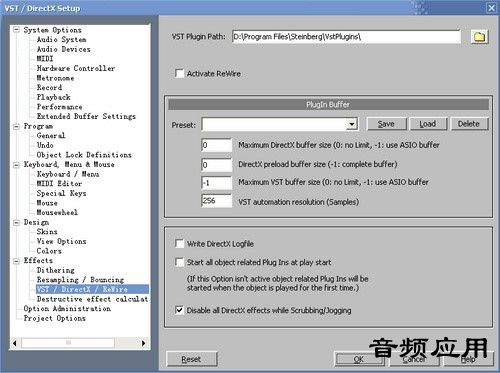Screen dimensions: 500x373
Task: Click the VST Plugin Path field
Action: pyautogui.click(x=346, y=37)
